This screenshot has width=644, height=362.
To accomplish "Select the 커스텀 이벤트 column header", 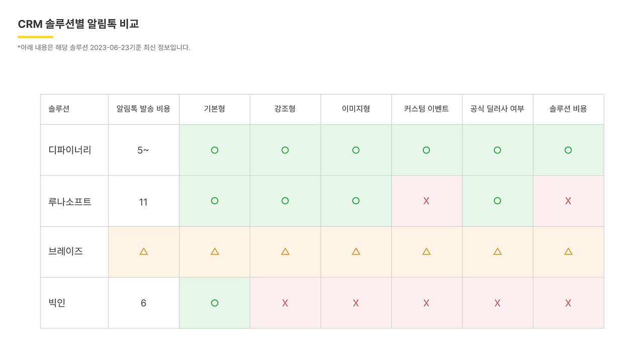I will (426, 109).
